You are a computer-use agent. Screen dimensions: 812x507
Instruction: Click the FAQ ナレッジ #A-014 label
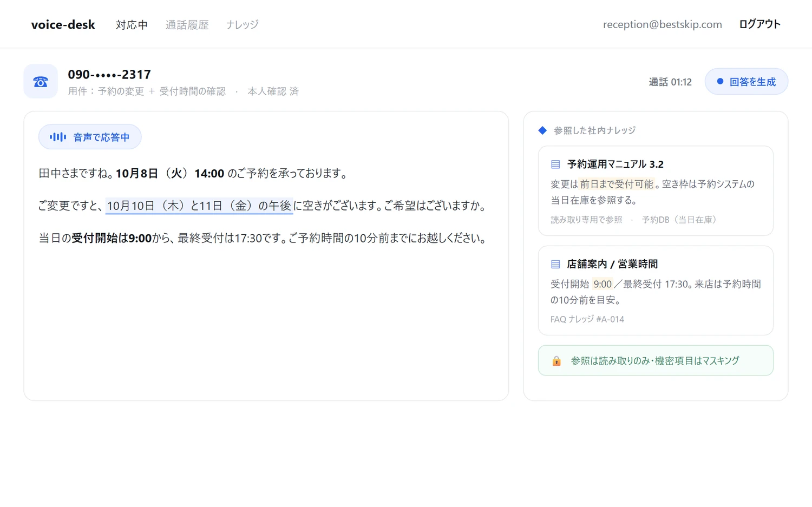tap(587, 319)
